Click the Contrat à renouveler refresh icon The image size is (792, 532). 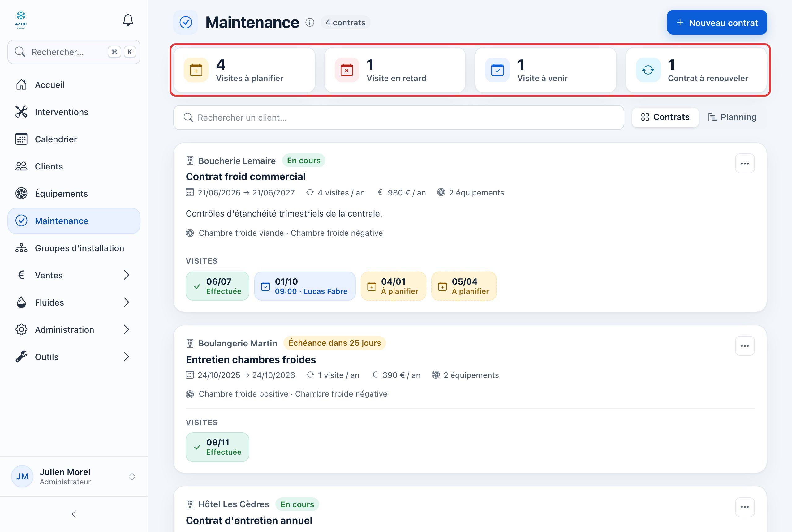(x=648, y=70)
